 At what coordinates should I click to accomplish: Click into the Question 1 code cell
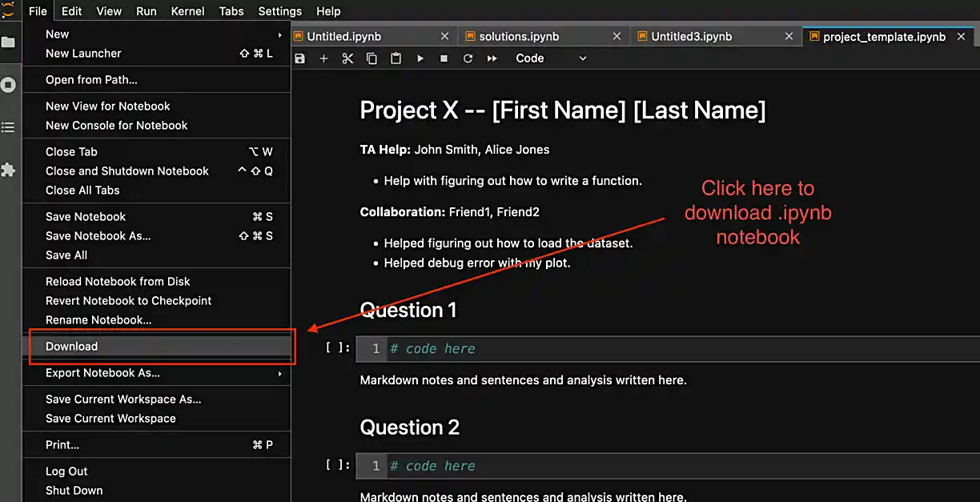pyautogui.click(x=681, y=349)
